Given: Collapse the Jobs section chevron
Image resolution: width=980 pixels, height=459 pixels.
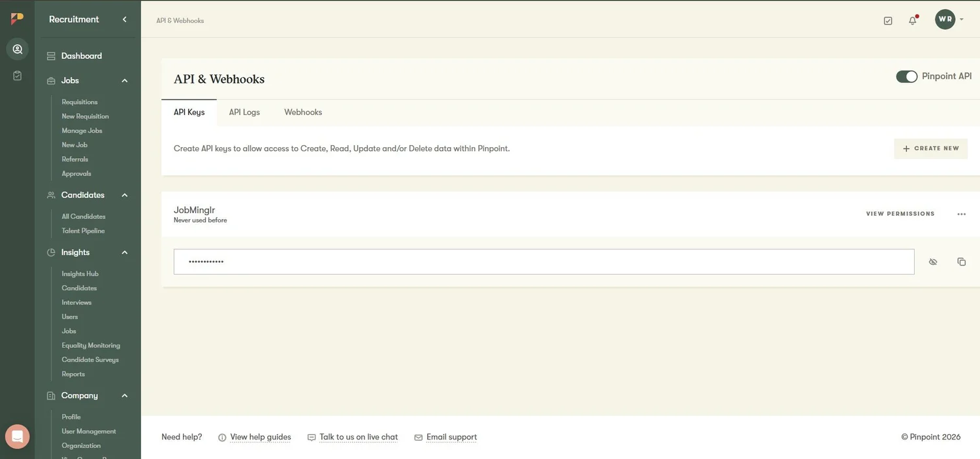Looking at the screenshot, I should coord(125,81).
